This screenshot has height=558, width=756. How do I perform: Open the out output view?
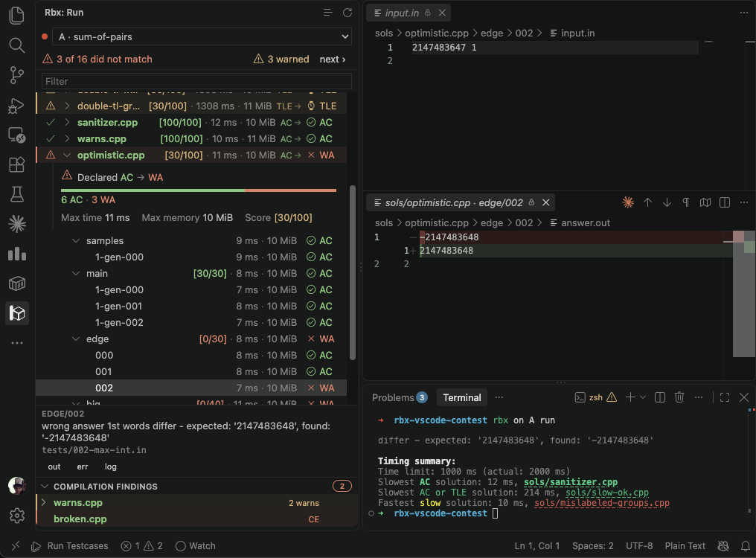54,466
